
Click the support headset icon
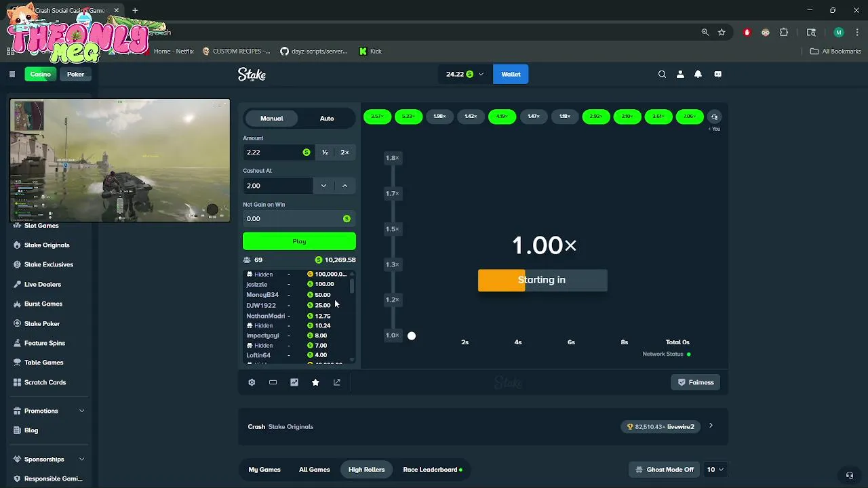pyautogui.click(x=849, y=475)
